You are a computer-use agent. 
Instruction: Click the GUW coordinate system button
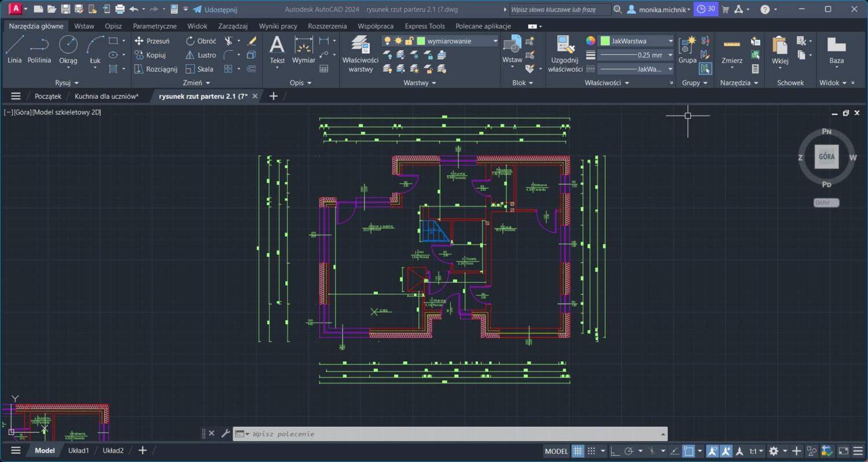826,202
